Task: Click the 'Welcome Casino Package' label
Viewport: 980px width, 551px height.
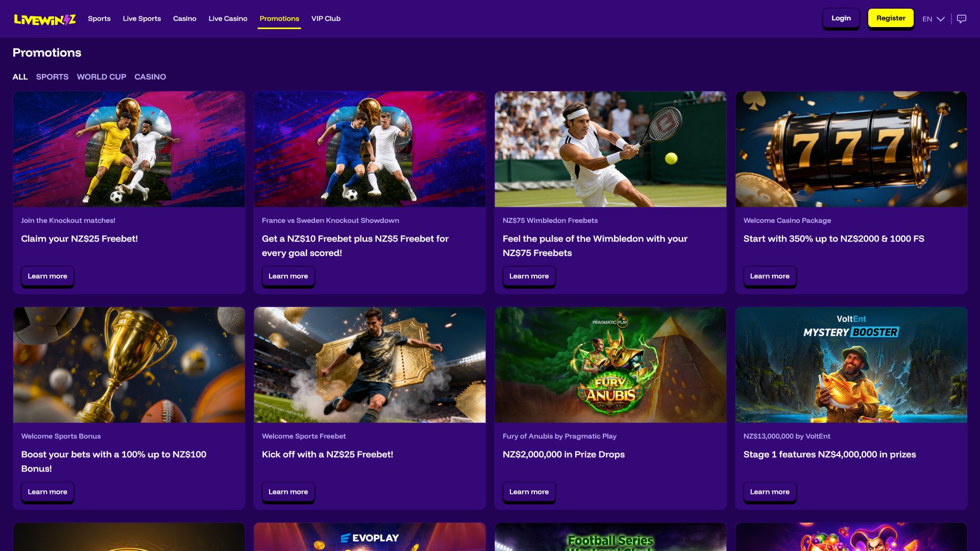Action: [x=787, y=220]
